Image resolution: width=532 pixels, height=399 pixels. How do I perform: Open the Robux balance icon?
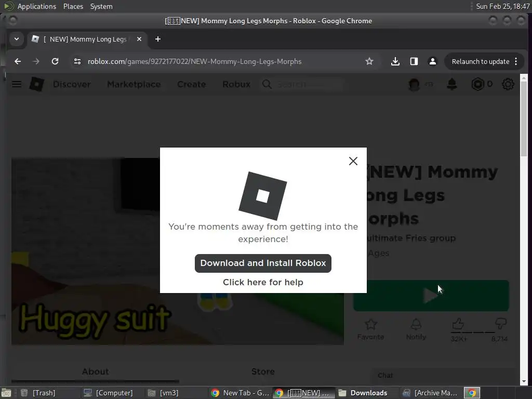tap(477, 84)
